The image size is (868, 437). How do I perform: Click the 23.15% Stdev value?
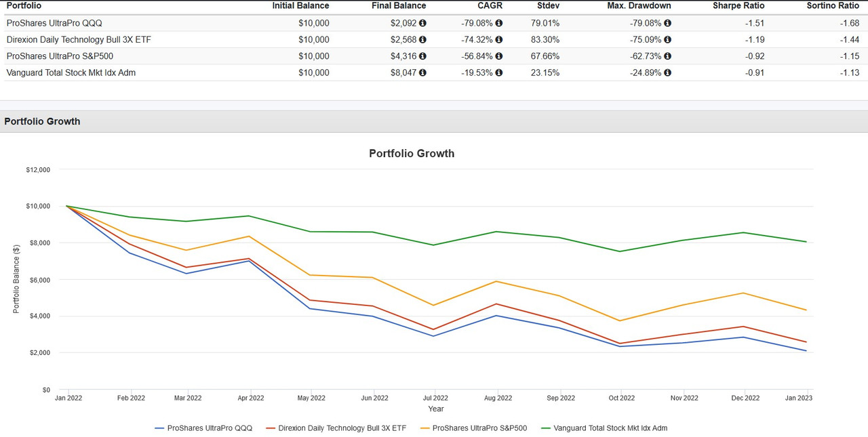pos(545,72)
